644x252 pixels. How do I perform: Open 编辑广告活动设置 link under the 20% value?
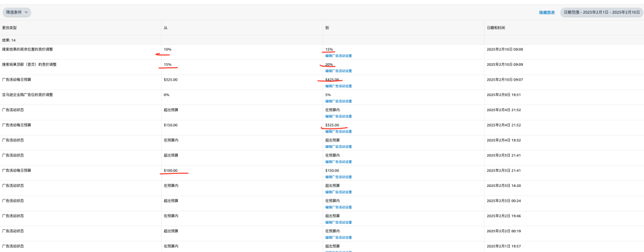(339, 70)
